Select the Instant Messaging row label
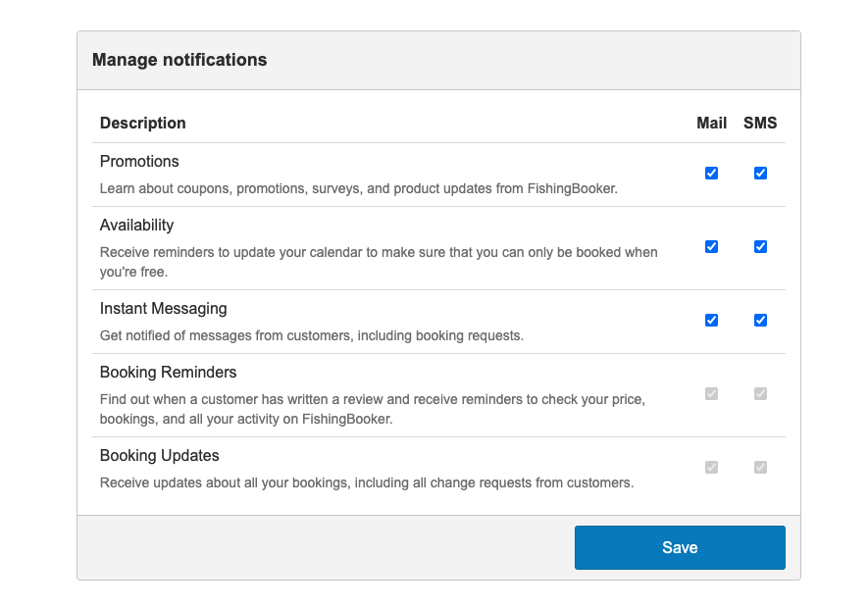 (x=163, y=308)
